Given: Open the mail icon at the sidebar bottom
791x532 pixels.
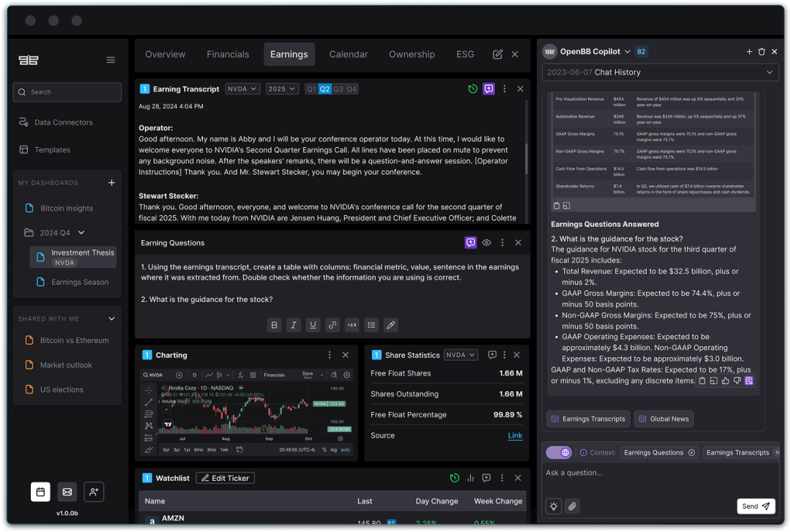Looking at the screenshot, I should [x=67, y=492].
